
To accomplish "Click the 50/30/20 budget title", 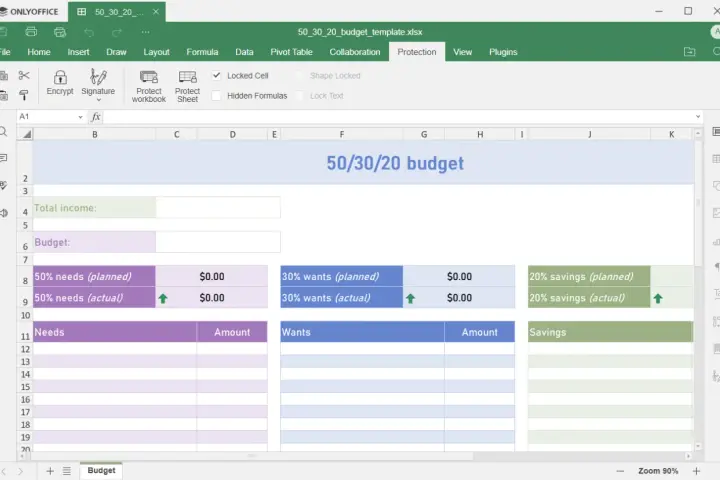I will point(395,163).
